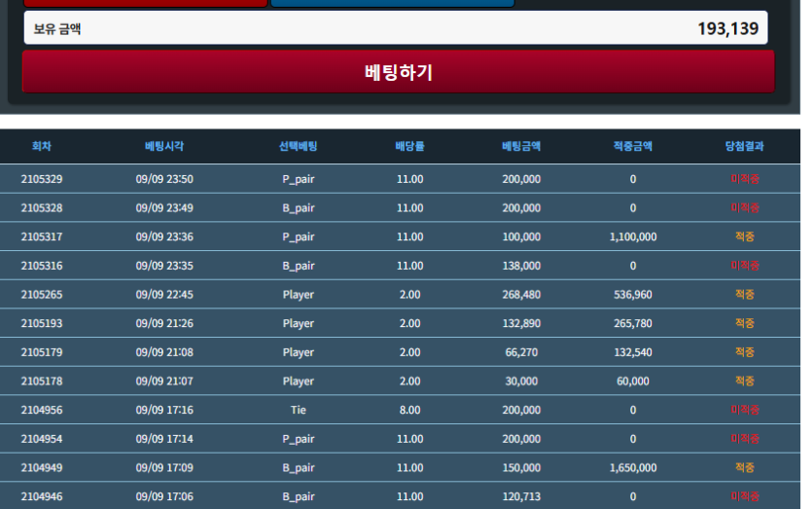The image size is (812, 509).
Task: Click winning amount 536,960
Action: pos(633,295)
